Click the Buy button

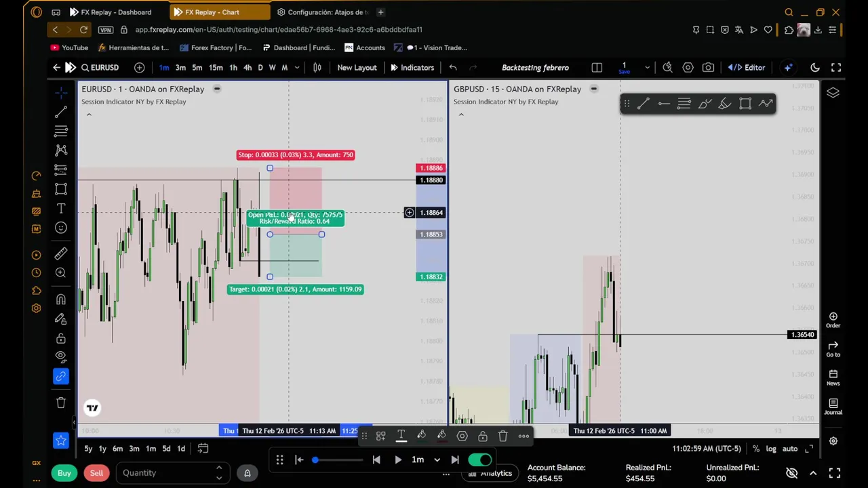coord(64,473)
